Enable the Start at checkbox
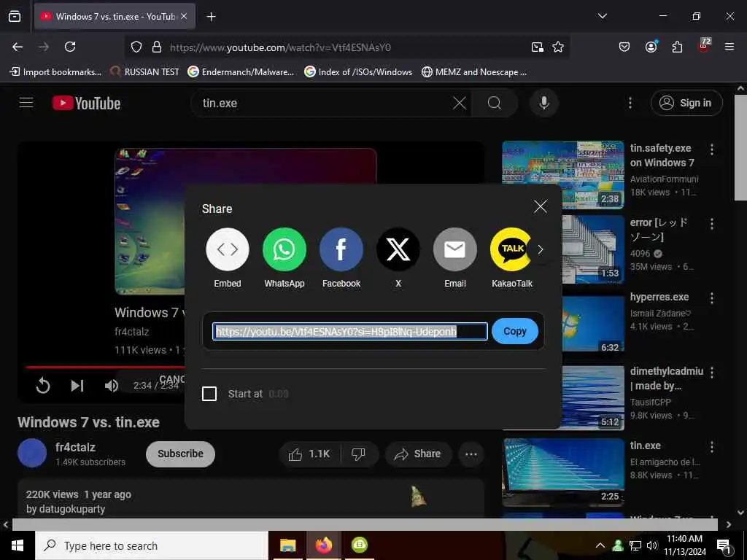The height and width of the screenshot is (560, 747). (209, 394)
